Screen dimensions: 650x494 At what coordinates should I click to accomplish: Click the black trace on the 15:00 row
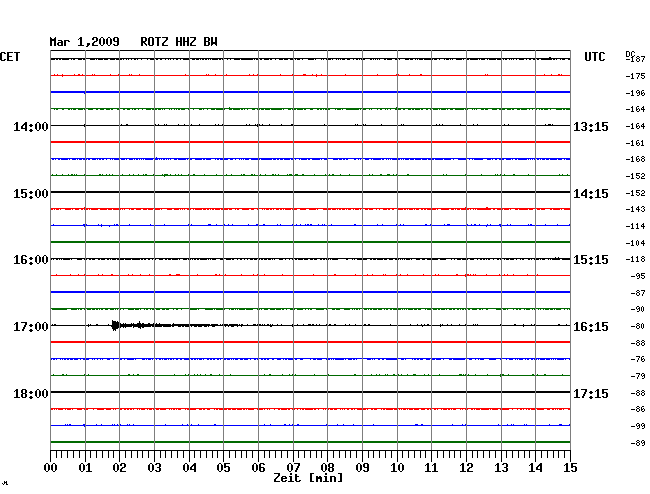click(x=310, y=192)
